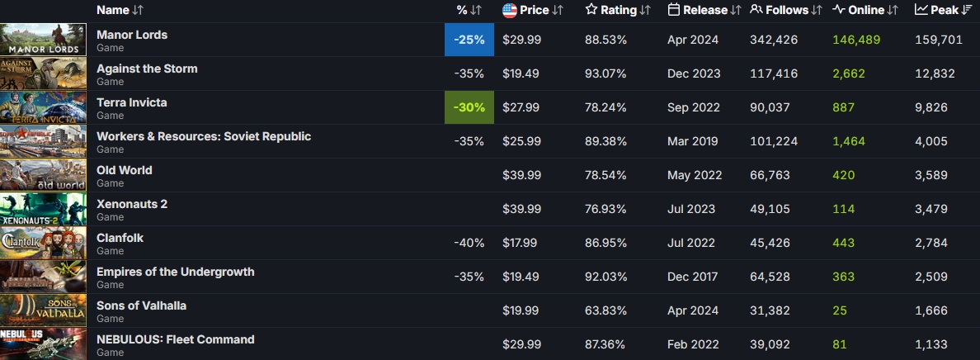Click the chart icon beside Peak

pos(921,11)
